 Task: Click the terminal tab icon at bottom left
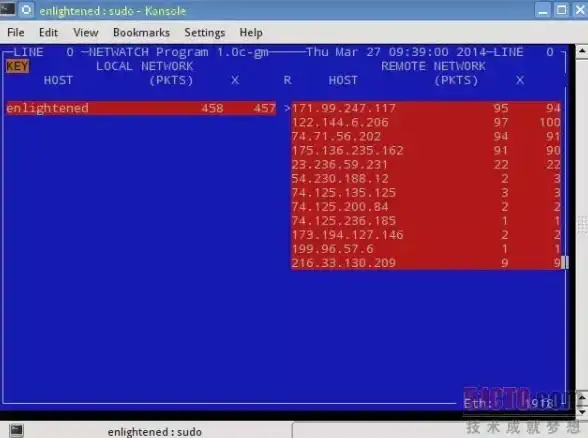click(16, 431)
